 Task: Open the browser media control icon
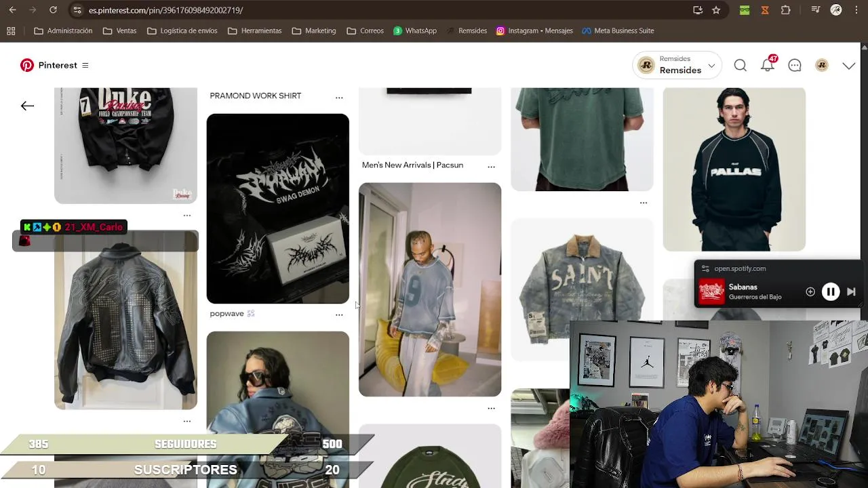coord(816,10)
